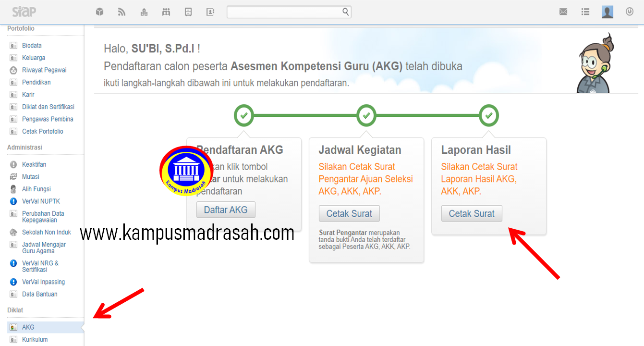Click the Daftar AKG button
The height and width of the screenshot is (346, 644).
click(226, 210)
